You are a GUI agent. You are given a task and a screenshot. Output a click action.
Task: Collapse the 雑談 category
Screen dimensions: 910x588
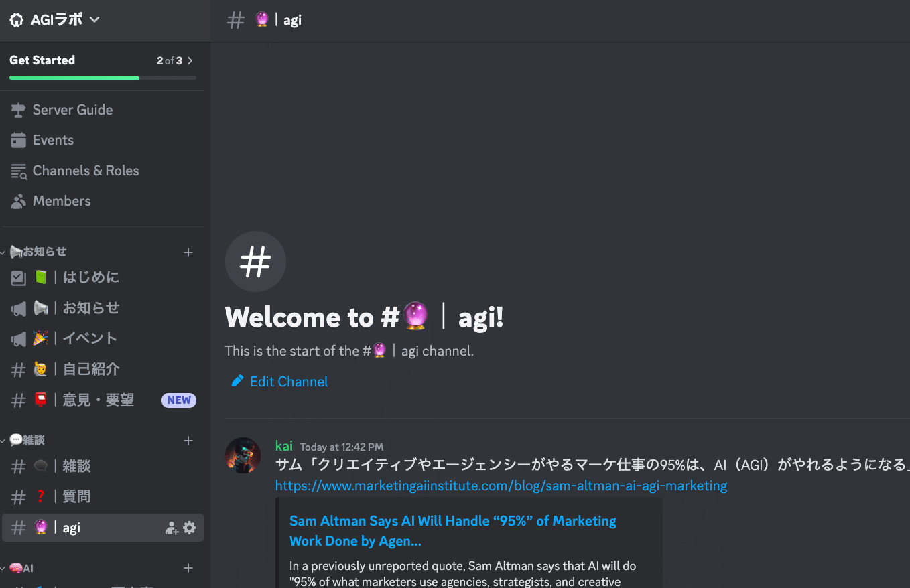tap(27, 441)
